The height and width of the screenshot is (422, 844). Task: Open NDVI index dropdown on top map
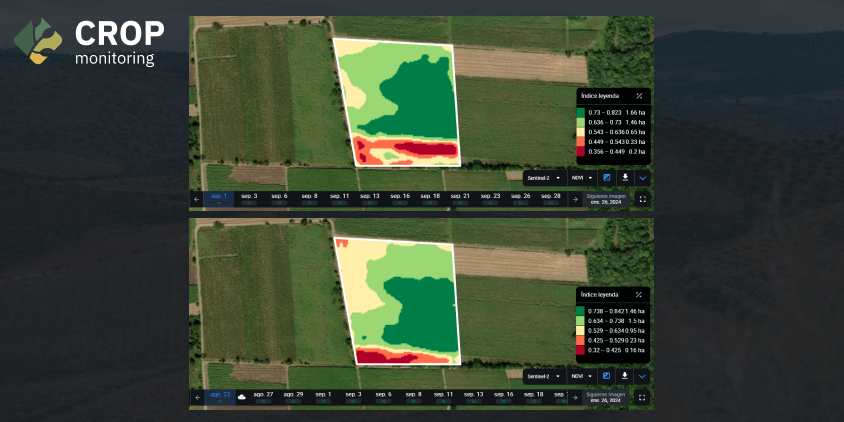[x=582, y=178]
